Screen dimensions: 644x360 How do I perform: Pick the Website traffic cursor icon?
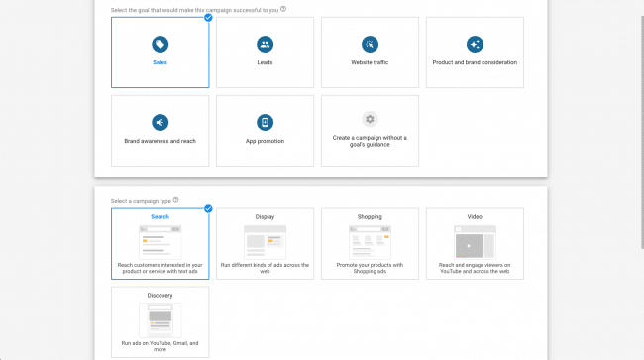click(370, 44)
